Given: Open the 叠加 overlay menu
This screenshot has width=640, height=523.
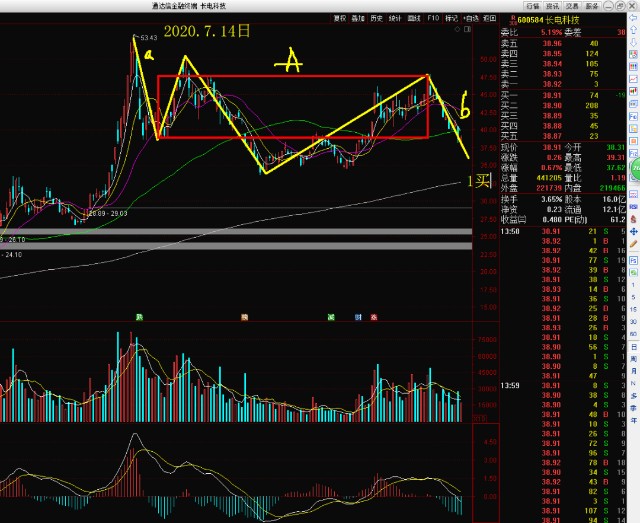Looking at the screenshot, I should click(x=358, y=18).
